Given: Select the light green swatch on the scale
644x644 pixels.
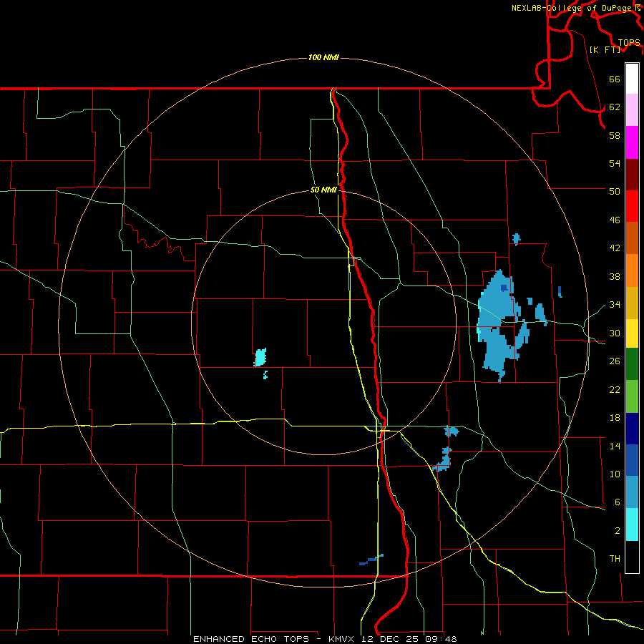Looking at the screenshot, I should [632, 396].
